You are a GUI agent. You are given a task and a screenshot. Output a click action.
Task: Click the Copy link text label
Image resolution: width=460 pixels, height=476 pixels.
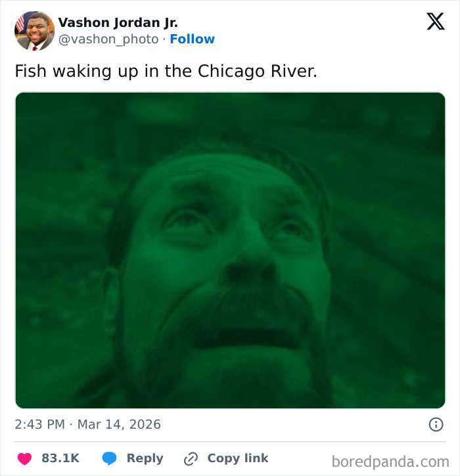[237, 458]
